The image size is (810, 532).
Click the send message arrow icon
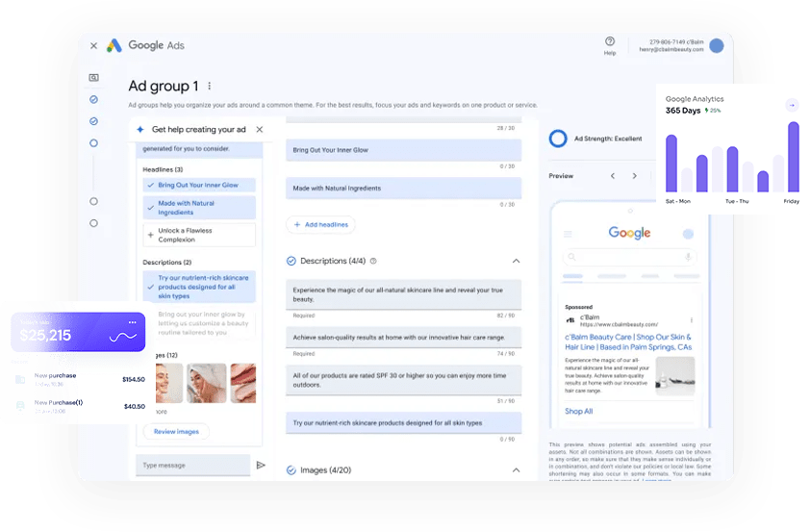click(x=260, y=466)
